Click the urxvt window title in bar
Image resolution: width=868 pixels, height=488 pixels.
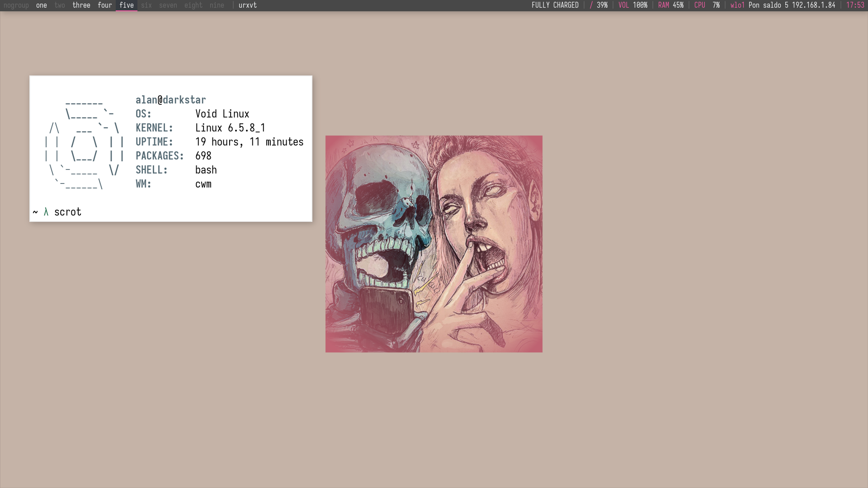click(x=248, y=5)
